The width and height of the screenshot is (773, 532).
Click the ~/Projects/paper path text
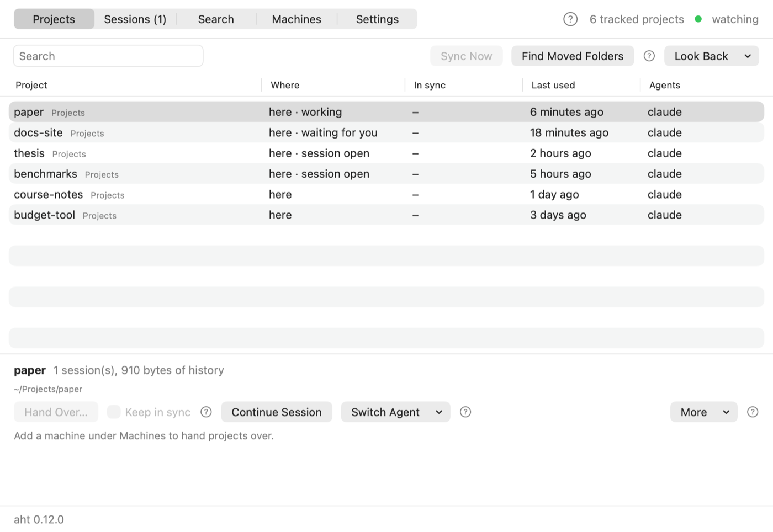pos(48,389)
